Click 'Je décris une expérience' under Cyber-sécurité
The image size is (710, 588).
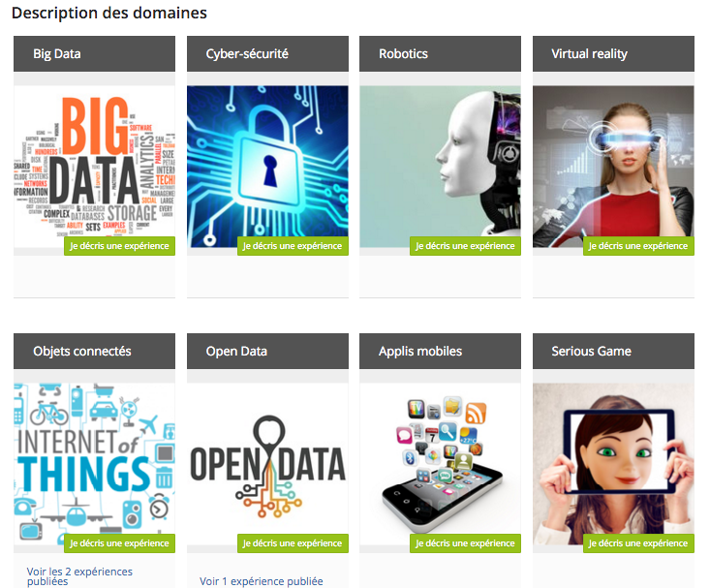point(293,246)
